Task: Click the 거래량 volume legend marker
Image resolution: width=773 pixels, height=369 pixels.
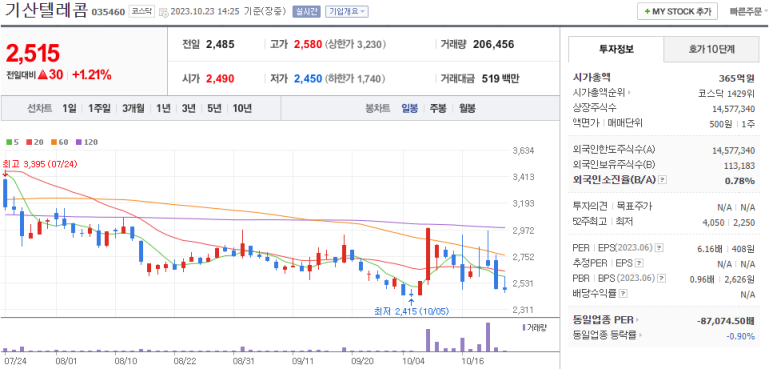Action: point(523,327)
